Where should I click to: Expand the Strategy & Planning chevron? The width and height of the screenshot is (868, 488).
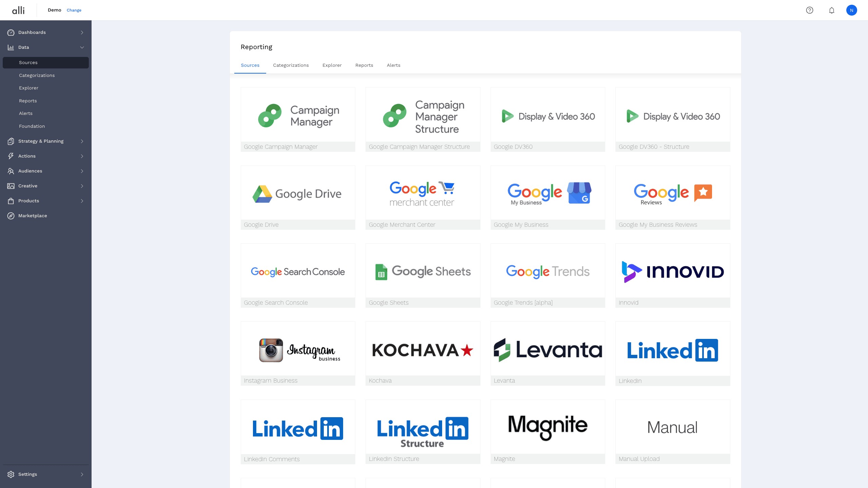82,141
